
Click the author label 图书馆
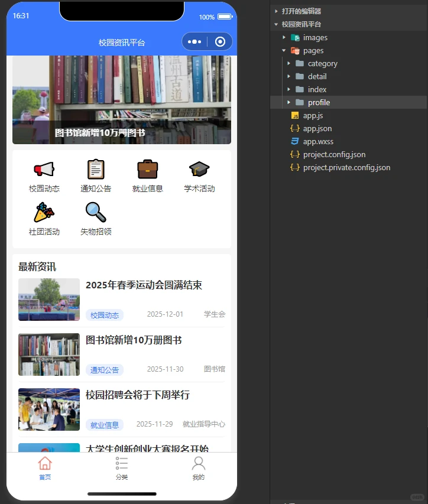click(x=215, y=369)
